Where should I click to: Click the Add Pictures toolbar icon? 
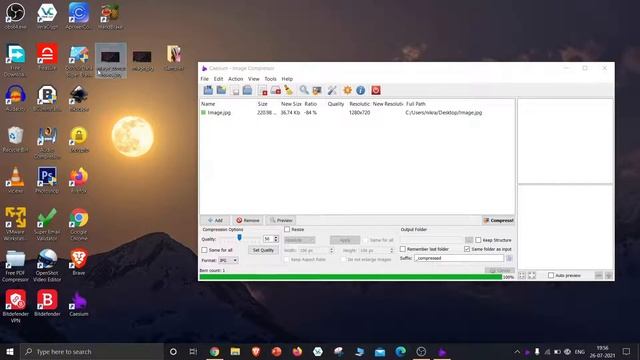coord(208,90)
